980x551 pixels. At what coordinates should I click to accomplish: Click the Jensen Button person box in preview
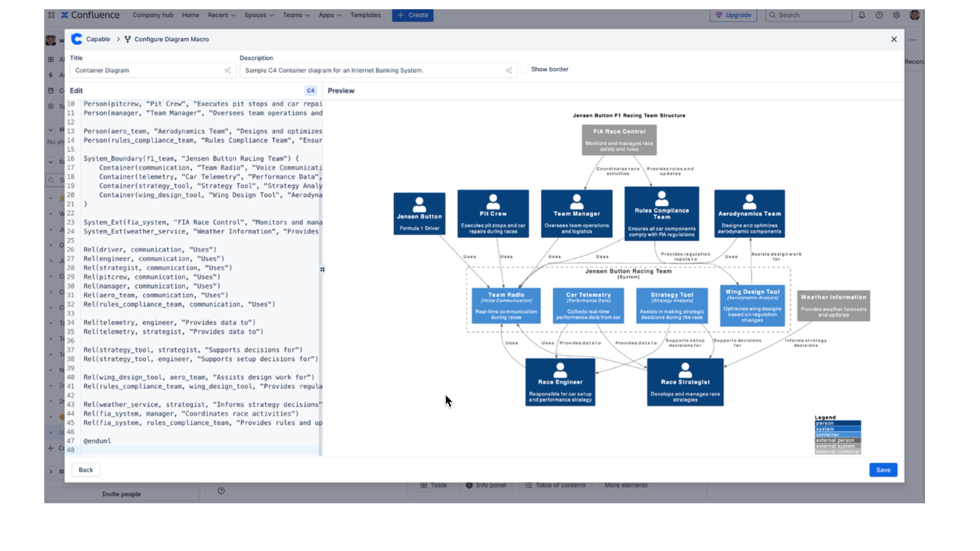[419, 214]
